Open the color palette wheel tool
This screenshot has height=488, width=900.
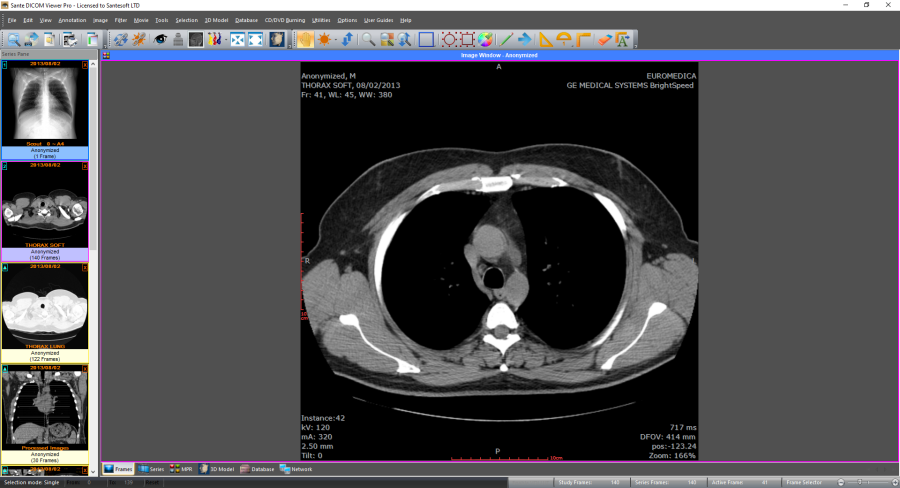[484, 39]
